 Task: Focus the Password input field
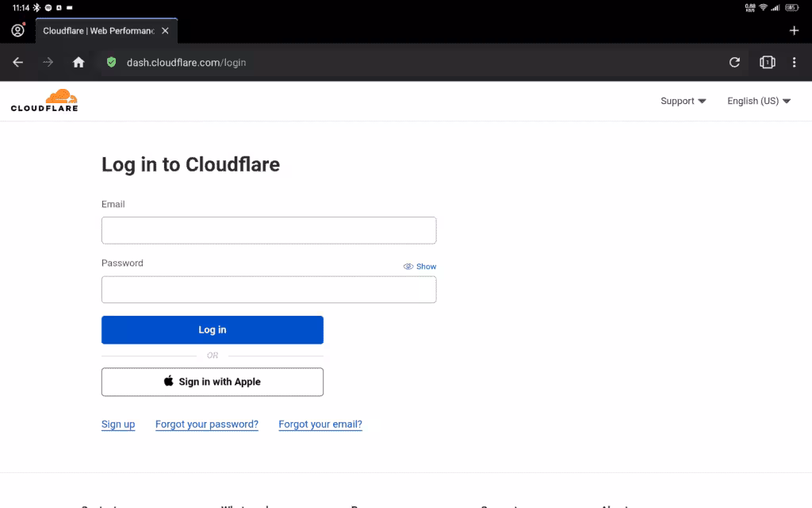pos(269,289)
